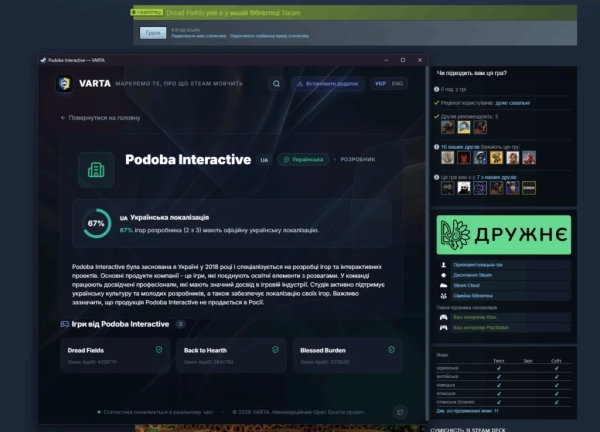The width and height of the screenshot is (600, 432).
Task: Click the info icon beside hours in game
Action: 437,89
